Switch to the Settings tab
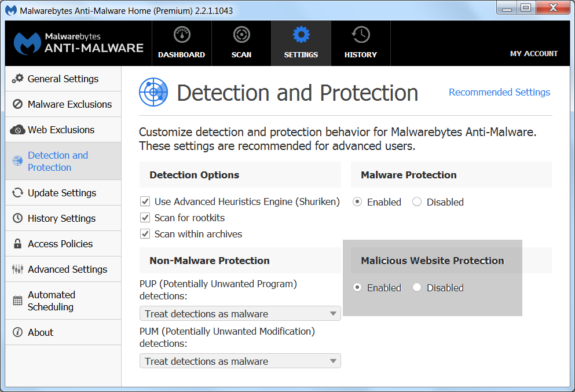575x392 pixels. pos(301,43)
